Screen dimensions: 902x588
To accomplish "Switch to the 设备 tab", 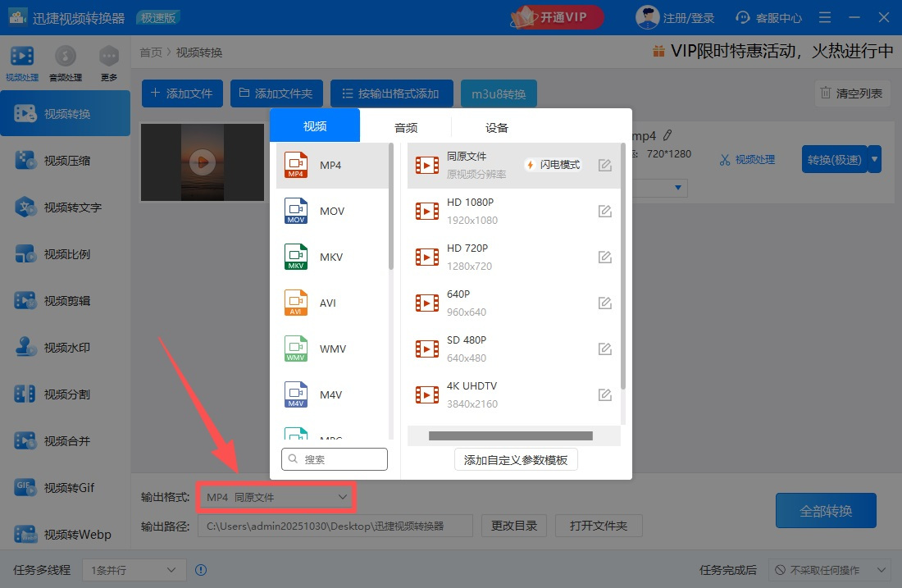I will (495, 127).
